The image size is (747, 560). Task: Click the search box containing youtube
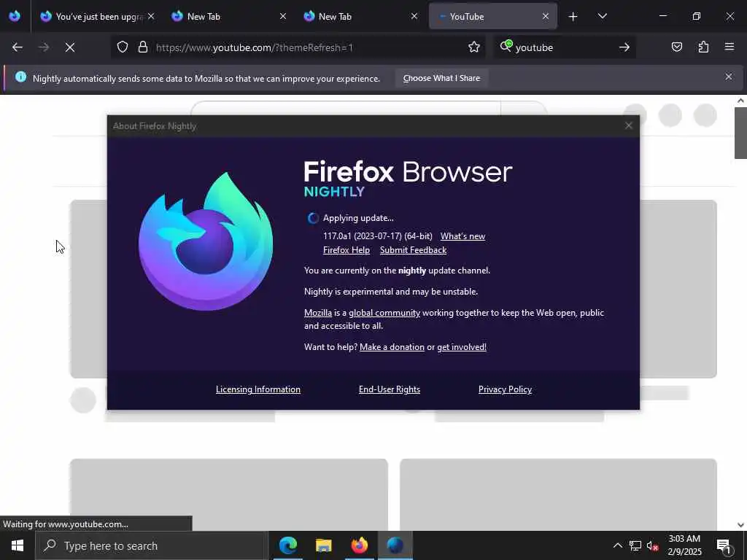(x=565, y=47)
